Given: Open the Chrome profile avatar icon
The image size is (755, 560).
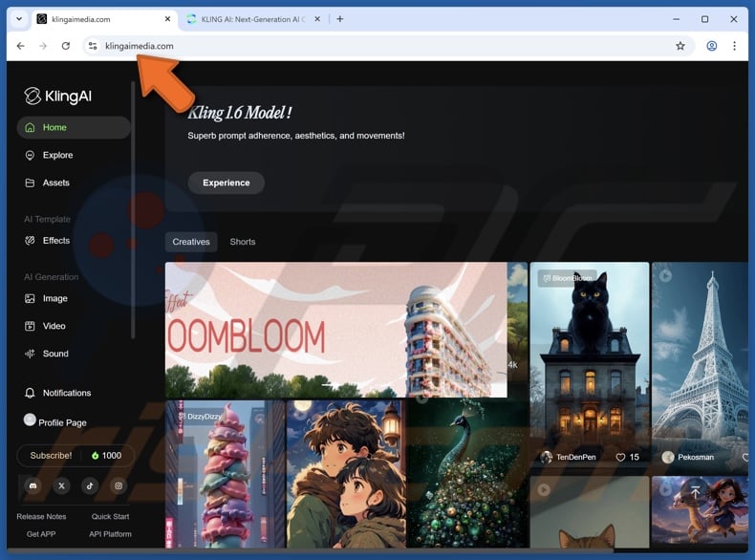Looking at the screenshot, I should click(x=711, y=46).
